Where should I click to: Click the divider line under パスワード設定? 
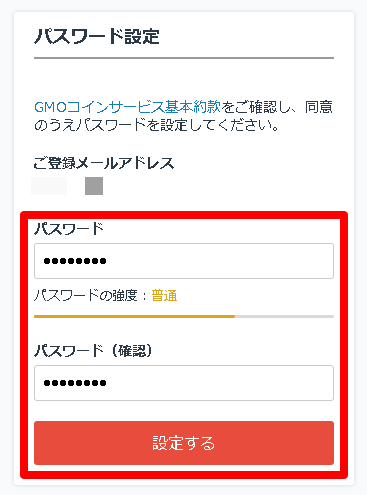point(184,58)
